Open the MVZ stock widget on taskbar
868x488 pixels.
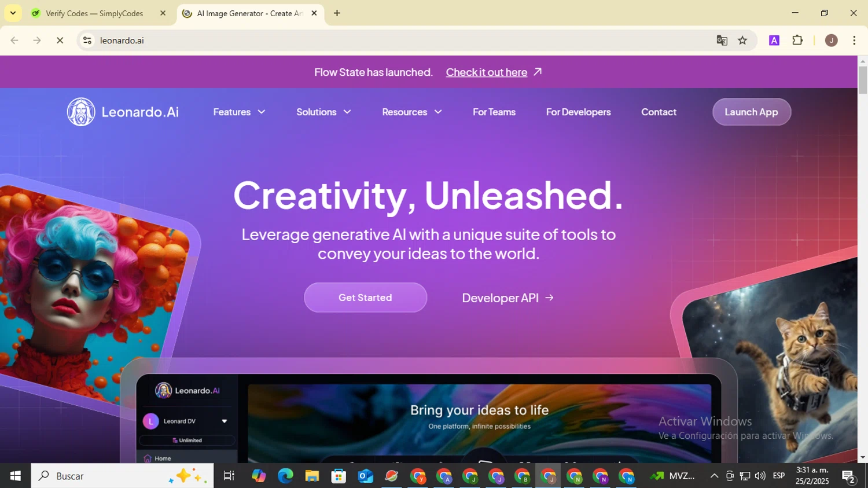click(x=672, y=476)
